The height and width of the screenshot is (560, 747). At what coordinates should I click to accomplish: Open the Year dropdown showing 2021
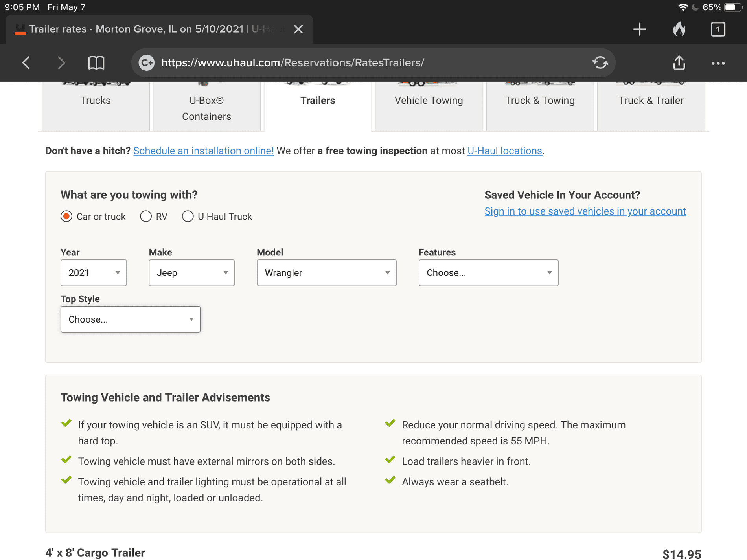tap(94, 273)
